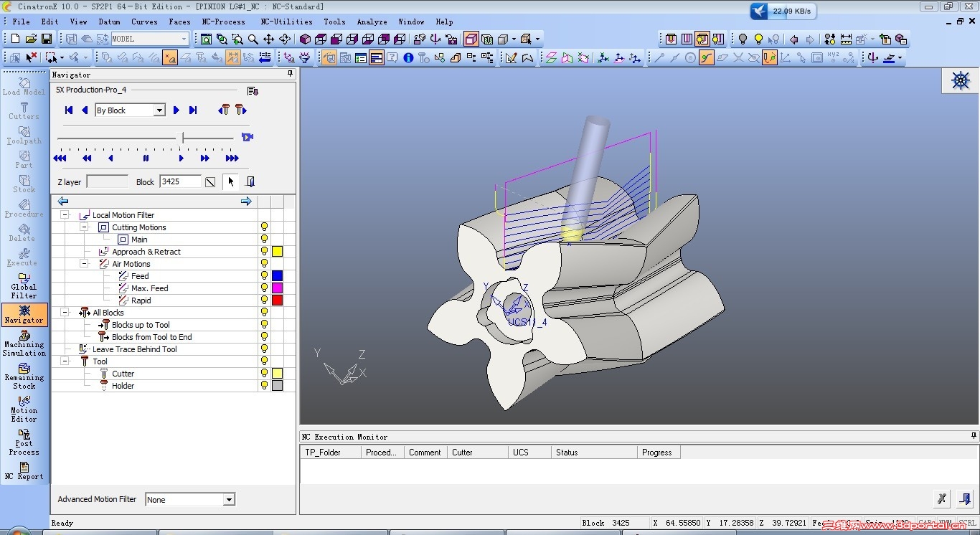Viewport: 980px width, 535px height.
Task: Rewind at maximum speed
Action: pyautogui.click(x=60, y=158)
